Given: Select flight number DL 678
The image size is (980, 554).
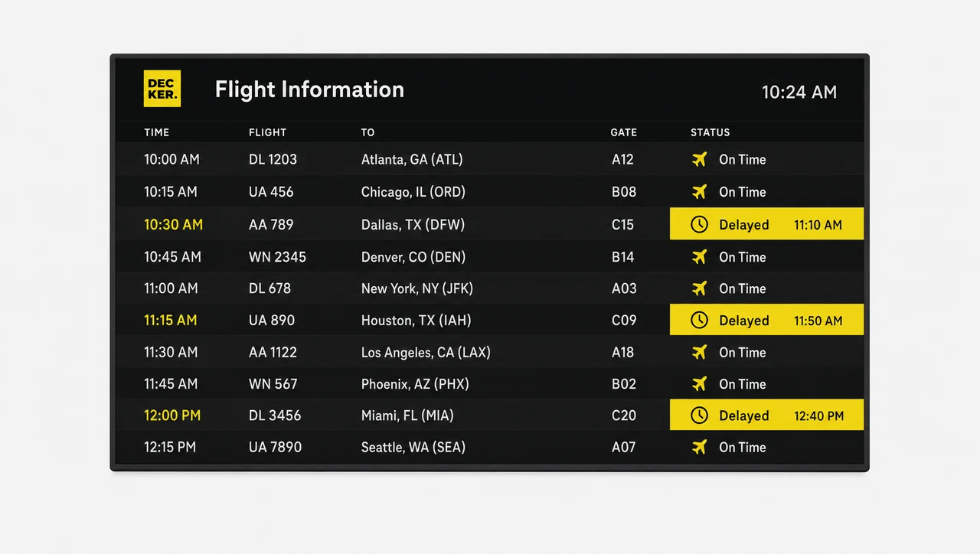Looking at the screenshot, I should point(269,288).
